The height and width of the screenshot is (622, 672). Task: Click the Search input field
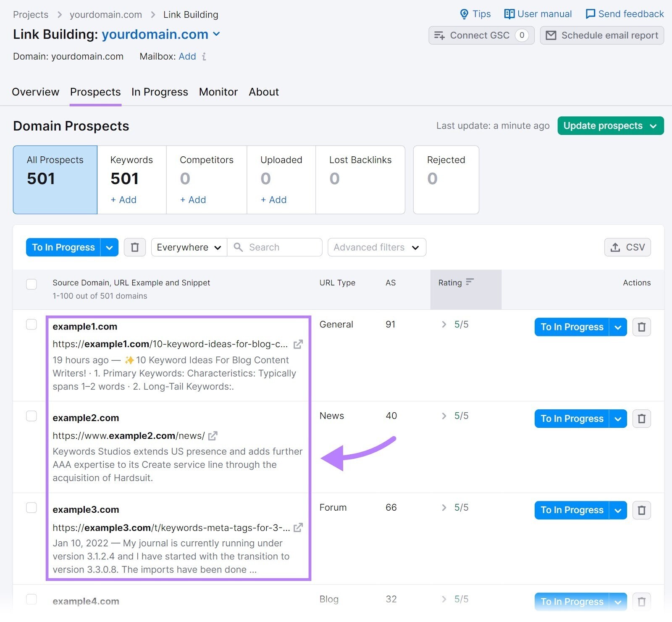(275, 247)
